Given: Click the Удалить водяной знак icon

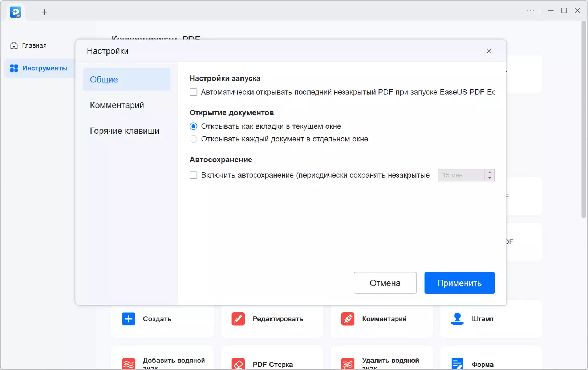Looking at the screenshot, I should coord(348,364).
